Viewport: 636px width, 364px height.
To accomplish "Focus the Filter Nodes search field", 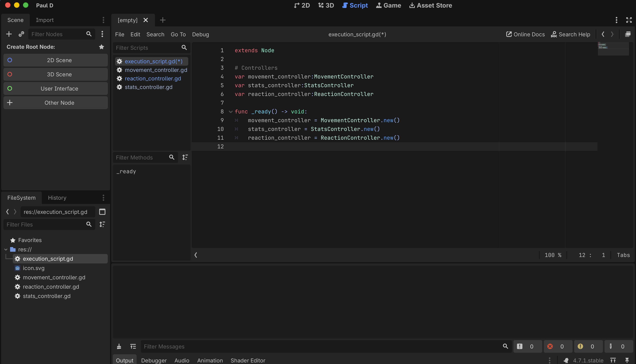I will (62, 34).
